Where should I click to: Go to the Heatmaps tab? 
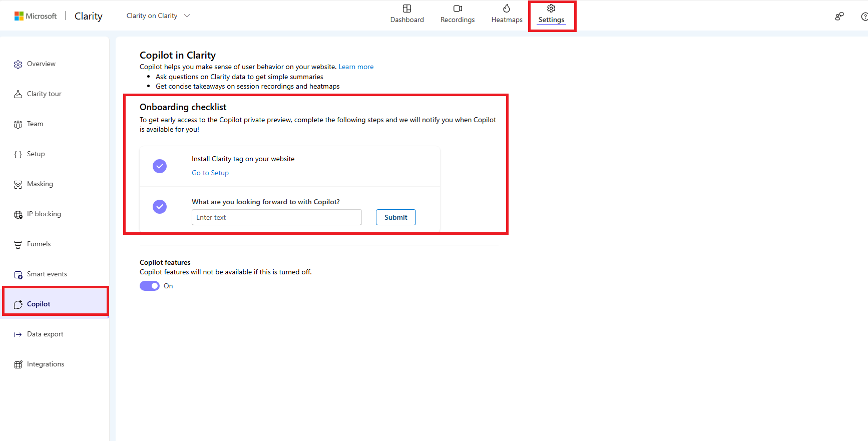tap(507, 15)
